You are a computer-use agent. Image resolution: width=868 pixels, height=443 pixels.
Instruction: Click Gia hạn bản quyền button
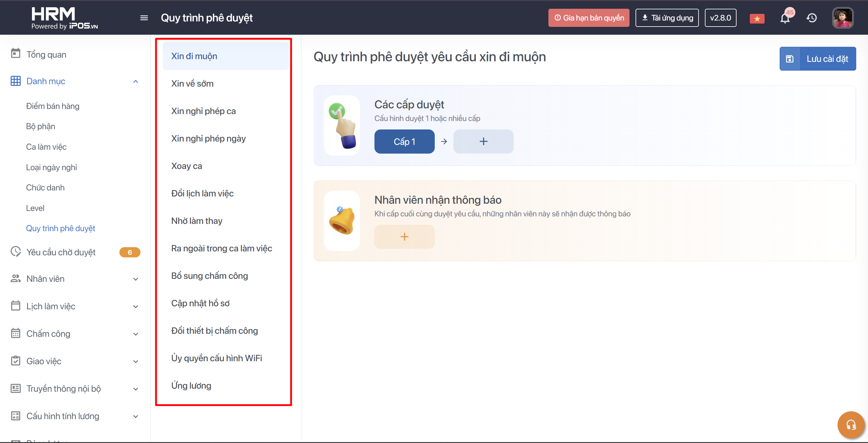tap(589, 18)
